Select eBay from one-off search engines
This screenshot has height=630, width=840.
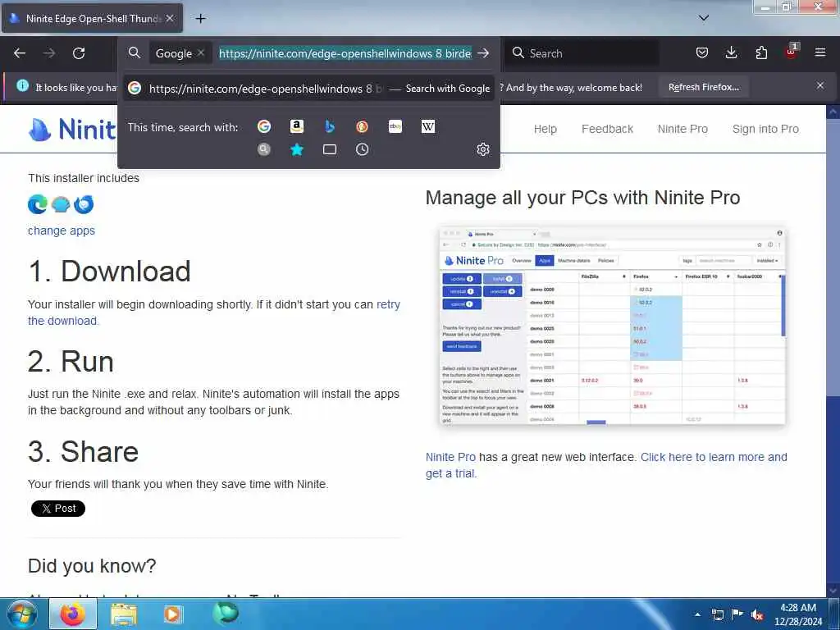pos(395,126)
